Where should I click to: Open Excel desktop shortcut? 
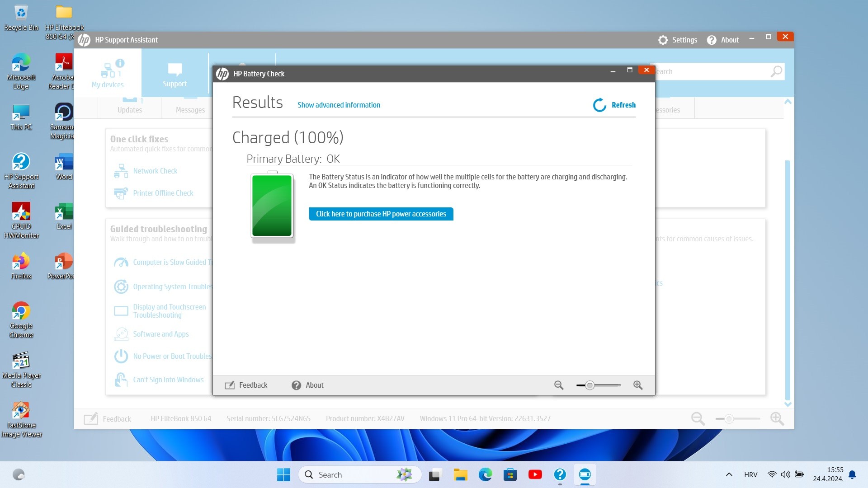(x=64, y=217)
